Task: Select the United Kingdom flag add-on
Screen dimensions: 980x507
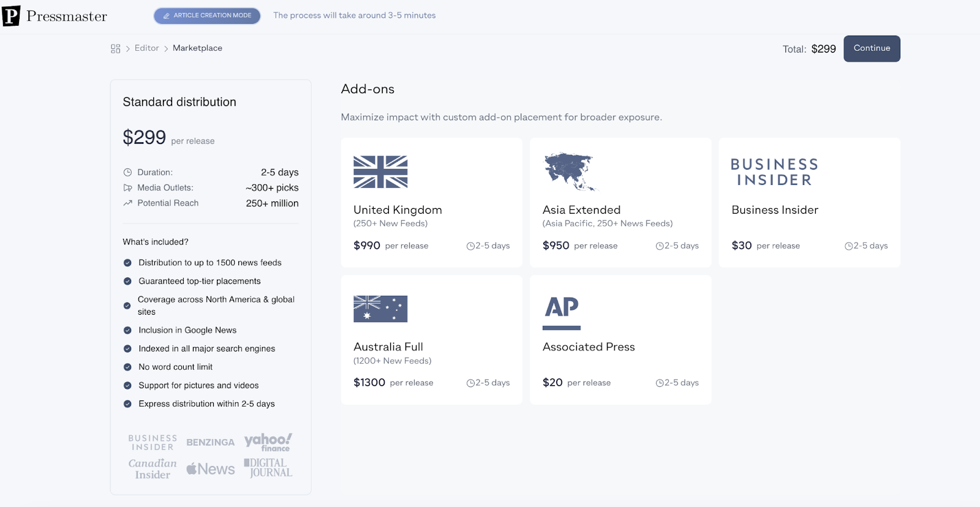Action: pos(380,171)
